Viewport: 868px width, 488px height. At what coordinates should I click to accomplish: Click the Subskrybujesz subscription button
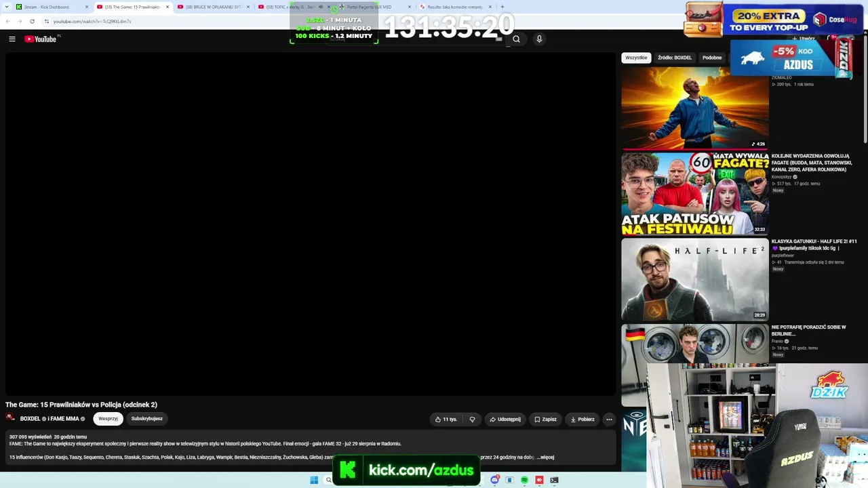click(147, 419)
